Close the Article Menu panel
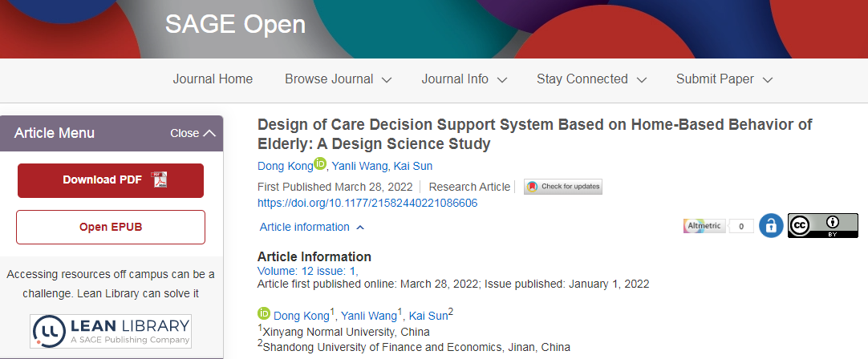868x359 pixels. coord(193,133)
